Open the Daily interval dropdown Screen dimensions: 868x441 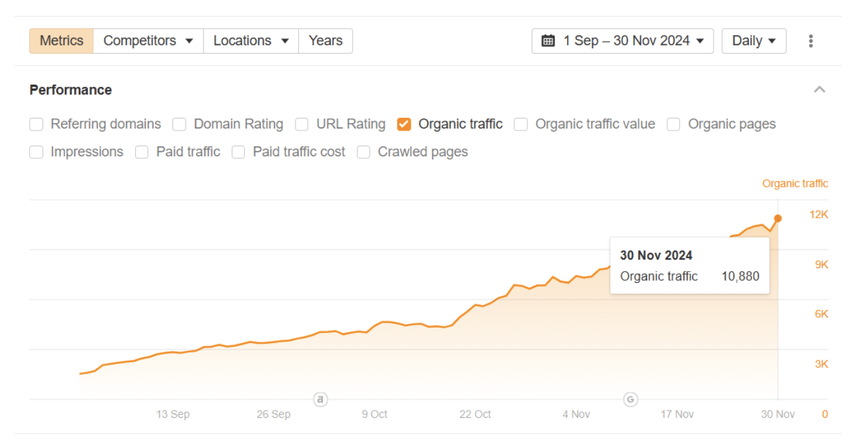[x=754, y=41]
